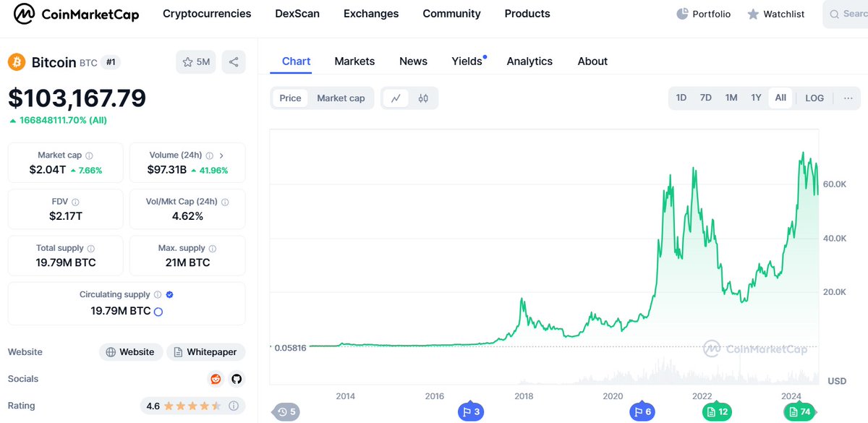The width and height of the screenshot is (868, 423).
Task: Switch chart to line view
Action: tap(396, 98)
